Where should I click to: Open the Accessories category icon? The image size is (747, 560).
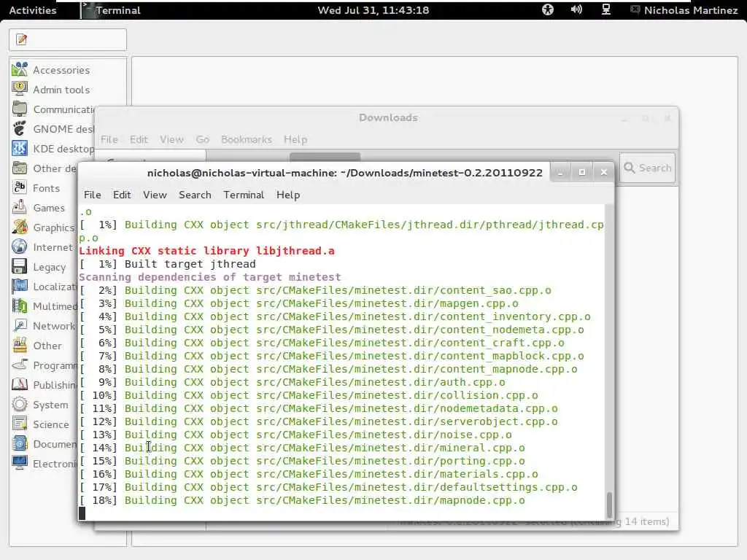click(x=20, y=69)
